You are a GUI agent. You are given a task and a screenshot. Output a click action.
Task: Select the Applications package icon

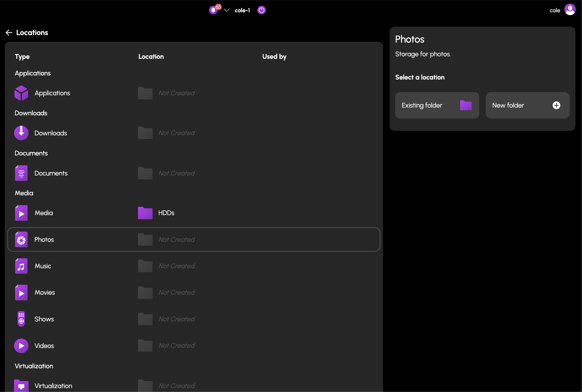click(21, 93)
